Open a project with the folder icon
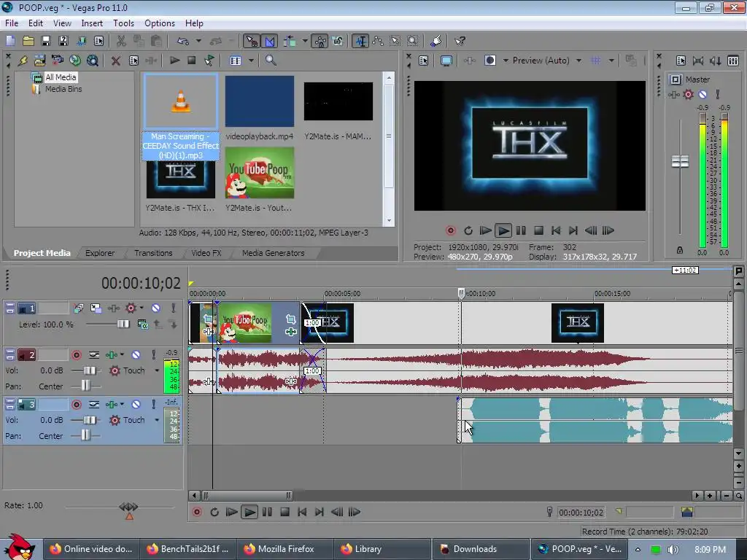The width and height of the screenshot is (747, 560). click(28, 41)
